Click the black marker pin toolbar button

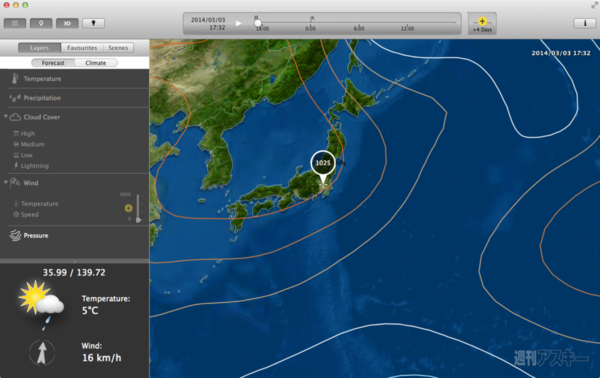(x=93, y=23)
